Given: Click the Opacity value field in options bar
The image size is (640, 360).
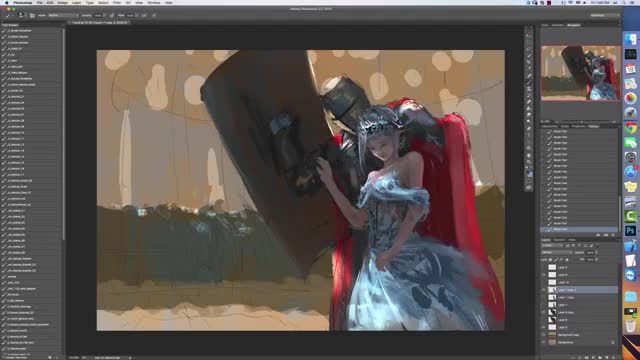Looking at the screenshot, I should point(98,15).
